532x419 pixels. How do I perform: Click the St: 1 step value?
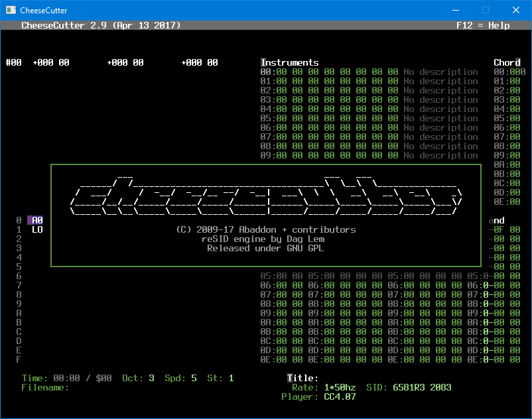click(x=231, y=379)
